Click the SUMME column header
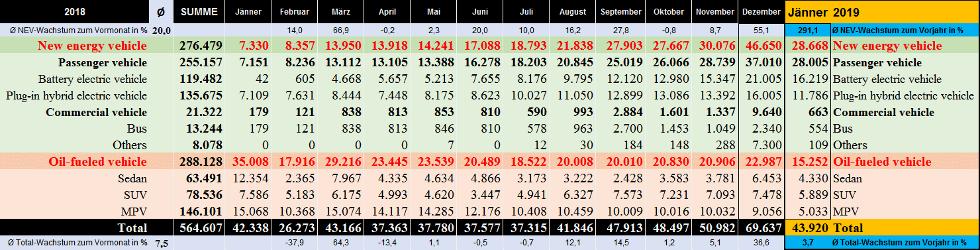The image size is (980, 250). tap(199, 12)
